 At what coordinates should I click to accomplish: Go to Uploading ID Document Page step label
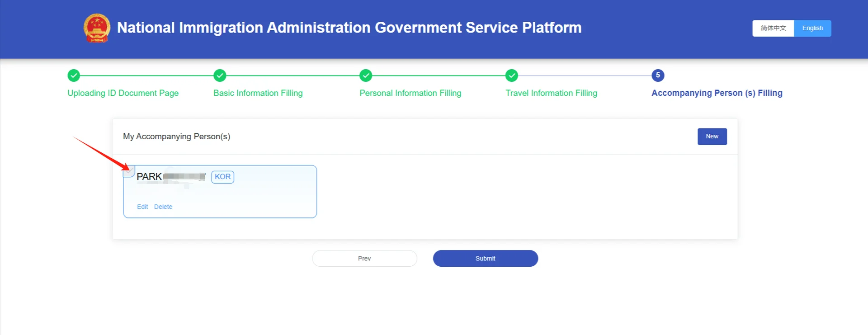[123, 93]
